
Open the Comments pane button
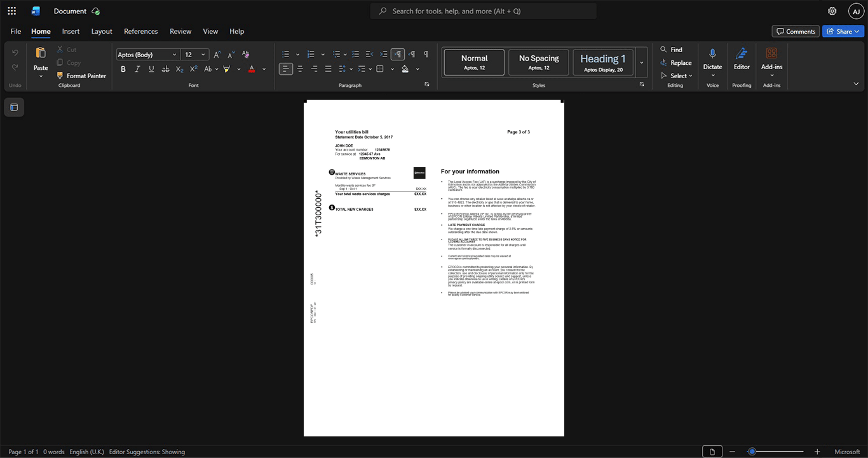(796, 31)
